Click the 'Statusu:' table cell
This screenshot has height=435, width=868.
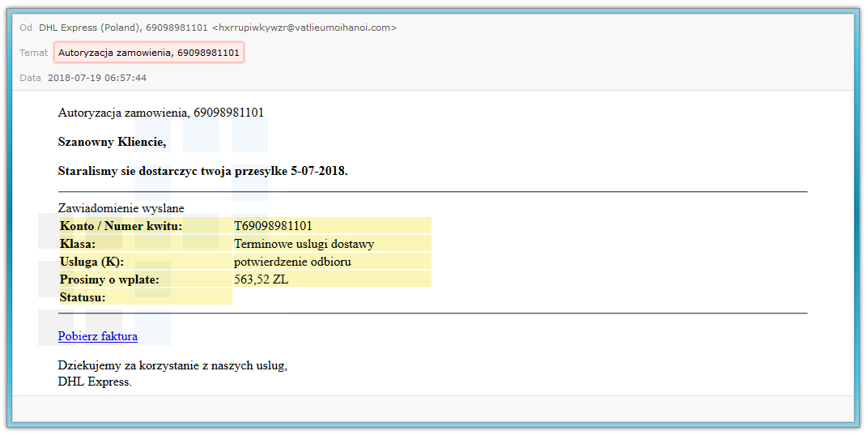146,297
